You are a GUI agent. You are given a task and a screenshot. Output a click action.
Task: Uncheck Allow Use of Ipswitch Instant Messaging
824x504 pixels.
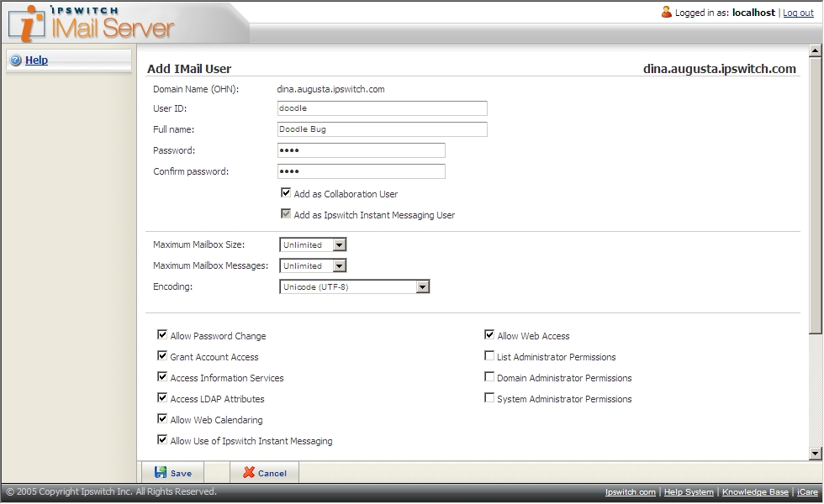click(162, 439)
